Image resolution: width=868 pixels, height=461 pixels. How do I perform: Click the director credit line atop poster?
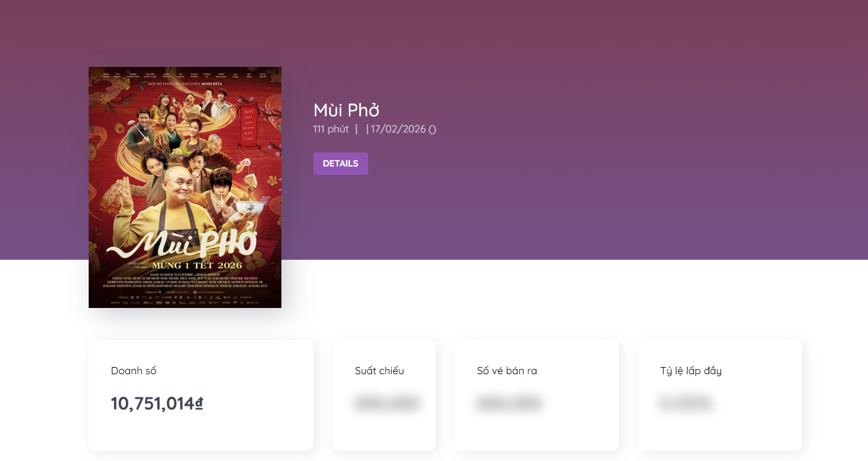coord(185,84)
